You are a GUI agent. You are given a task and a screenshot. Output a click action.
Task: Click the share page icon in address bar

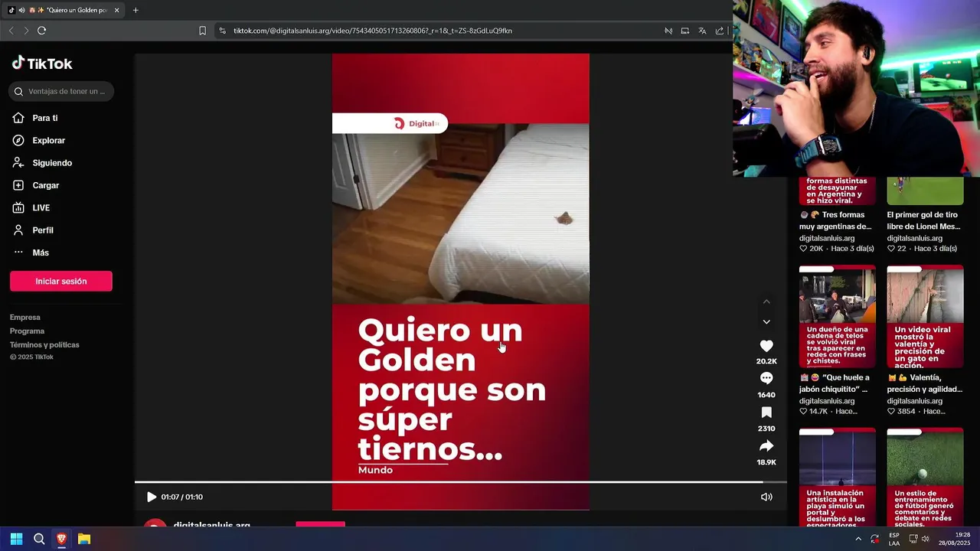pyautogui.click(x=720, y=31)
